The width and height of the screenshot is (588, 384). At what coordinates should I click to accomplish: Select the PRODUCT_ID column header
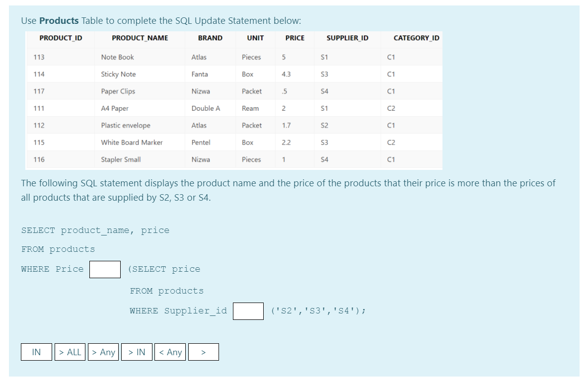60,38
